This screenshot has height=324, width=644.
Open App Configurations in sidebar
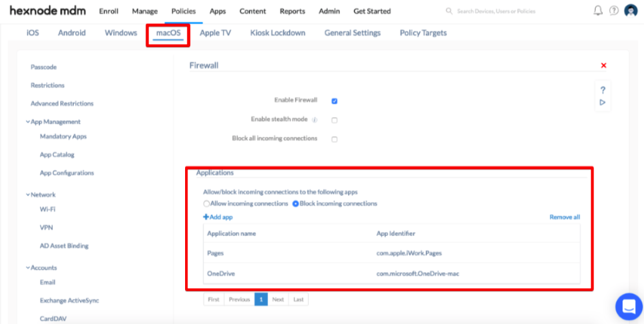click(x=67, y=173)
